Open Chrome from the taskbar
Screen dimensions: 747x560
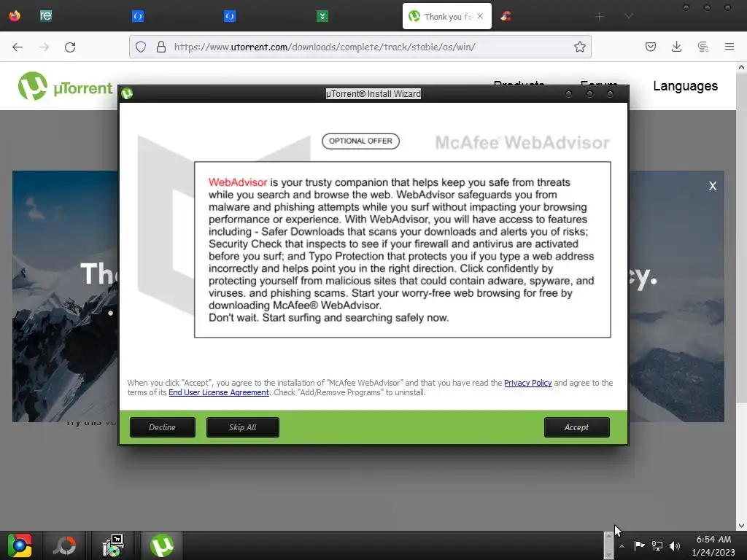pos(20,545)
